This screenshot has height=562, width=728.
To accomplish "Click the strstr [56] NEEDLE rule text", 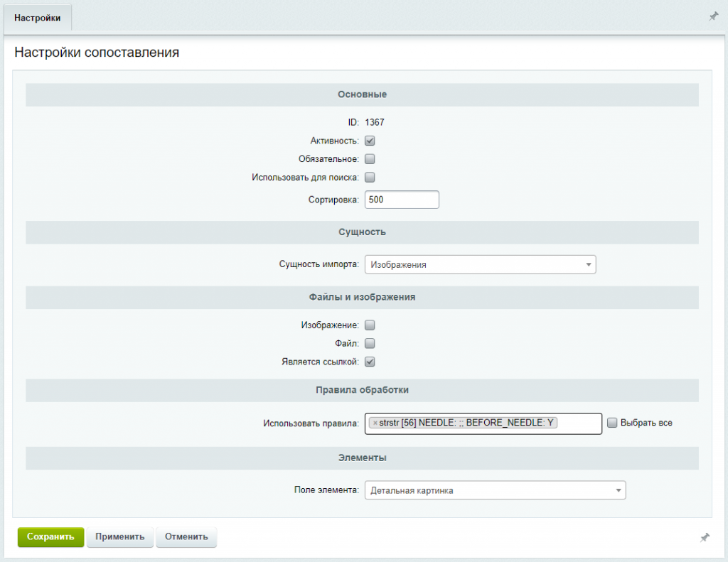I will 466,423.
